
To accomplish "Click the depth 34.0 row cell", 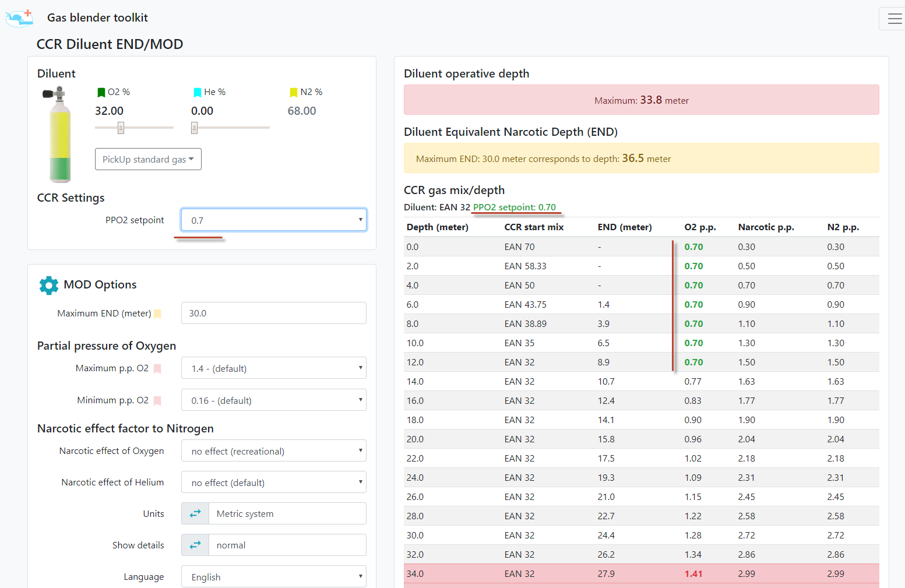I will pos(415,574).
